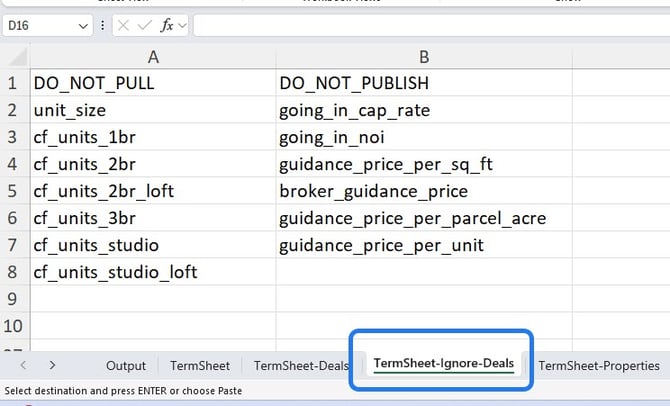Click the status bar paste message

pyautogui.click(x=123, y=391)
